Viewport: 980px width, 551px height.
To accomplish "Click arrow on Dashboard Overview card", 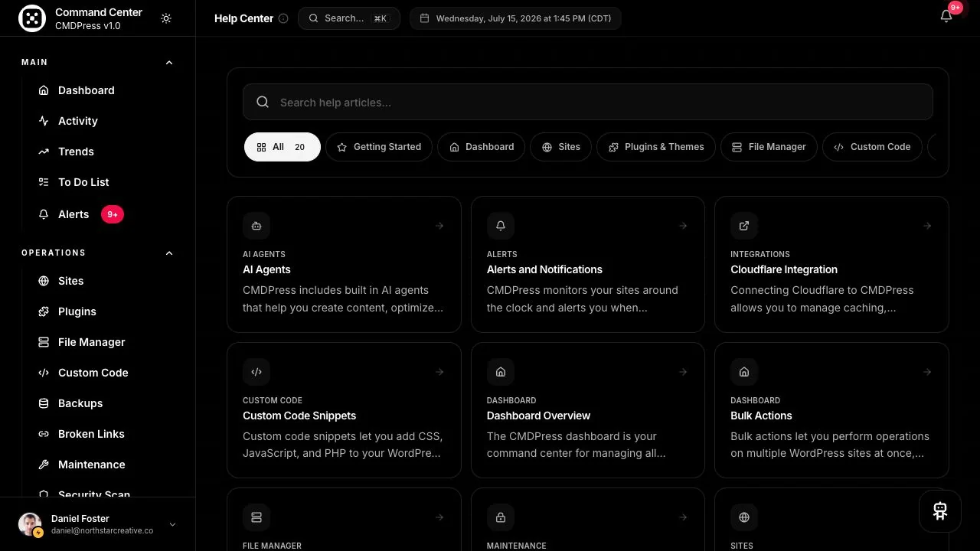I will [x=683, y=372].
